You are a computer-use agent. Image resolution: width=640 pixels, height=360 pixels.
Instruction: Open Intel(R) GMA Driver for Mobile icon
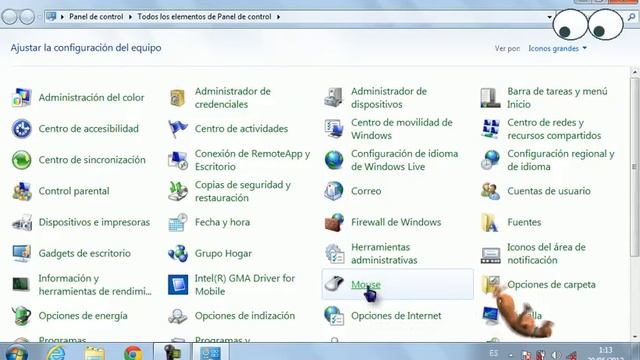[178, 284]
